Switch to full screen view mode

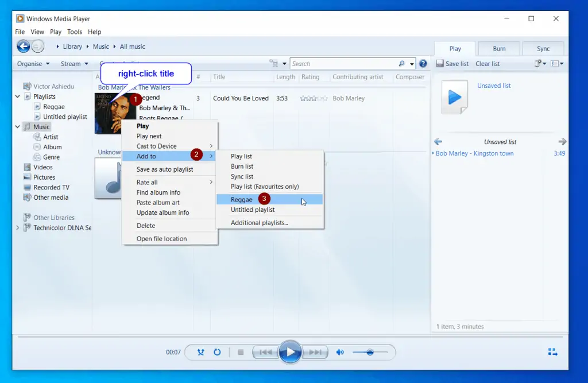[x=552, y=352]
